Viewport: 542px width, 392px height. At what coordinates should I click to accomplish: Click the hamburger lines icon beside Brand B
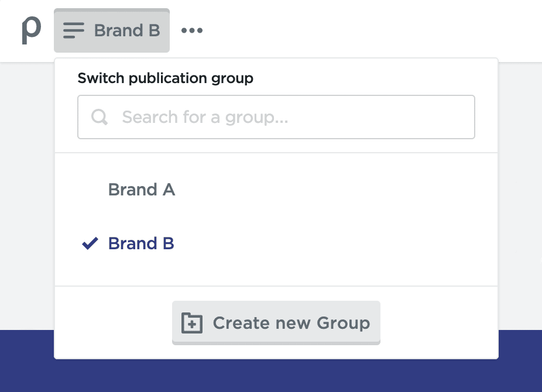point(73,30)
